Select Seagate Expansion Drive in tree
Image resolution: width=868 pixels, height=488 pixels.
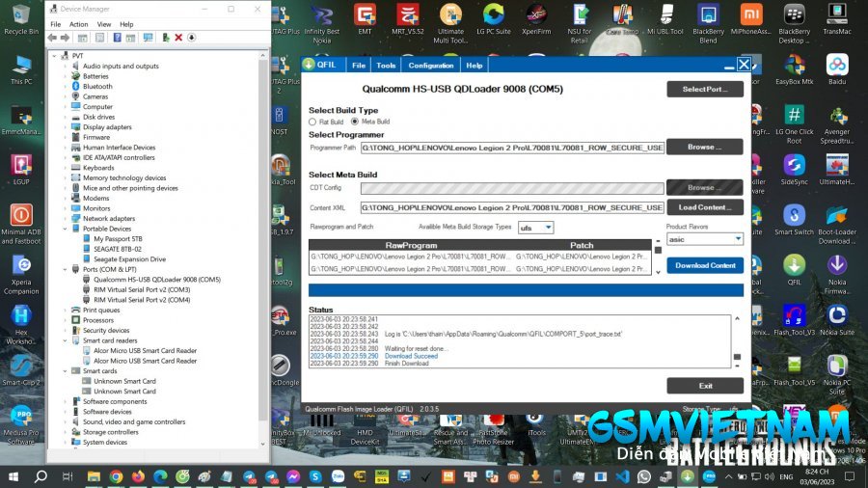coord(129,258)
